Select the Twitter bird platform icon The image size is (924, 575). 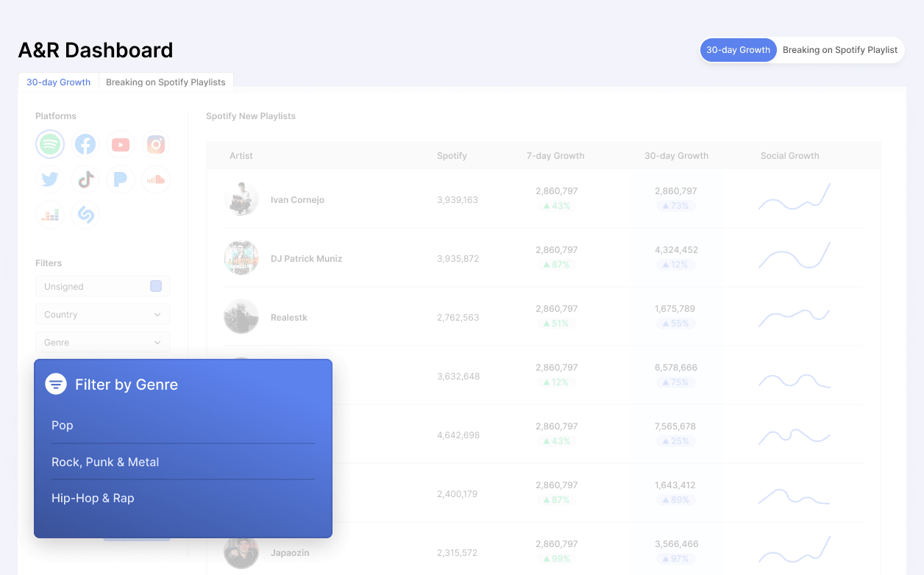click(50, 179)
